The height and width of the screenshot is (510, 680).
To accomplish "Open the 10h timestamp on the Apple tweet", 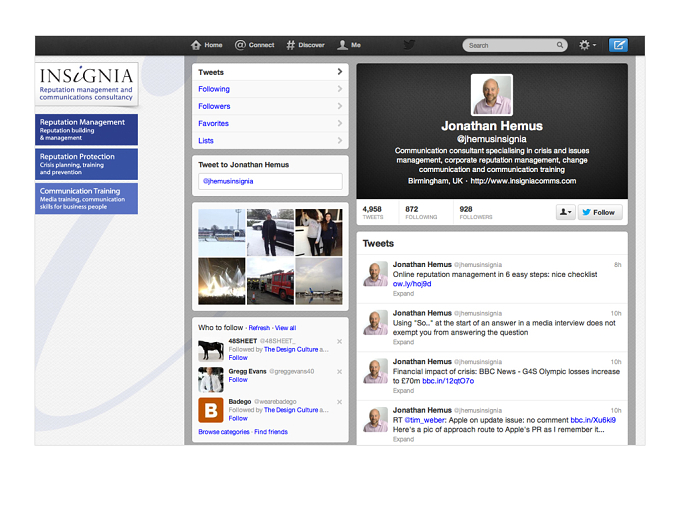I will click(616, 411).
